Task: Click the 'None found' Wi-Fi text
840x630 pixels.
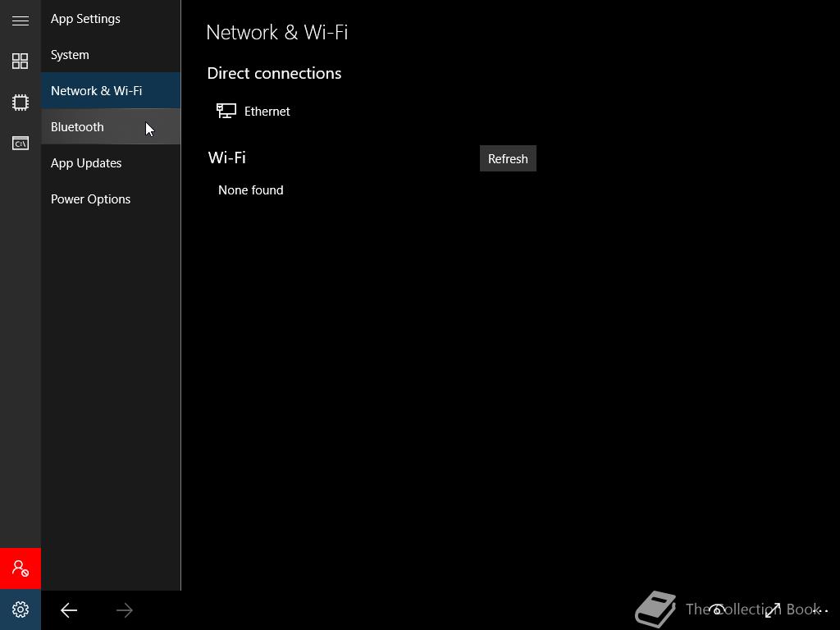Action: click(x=251, y=190)
